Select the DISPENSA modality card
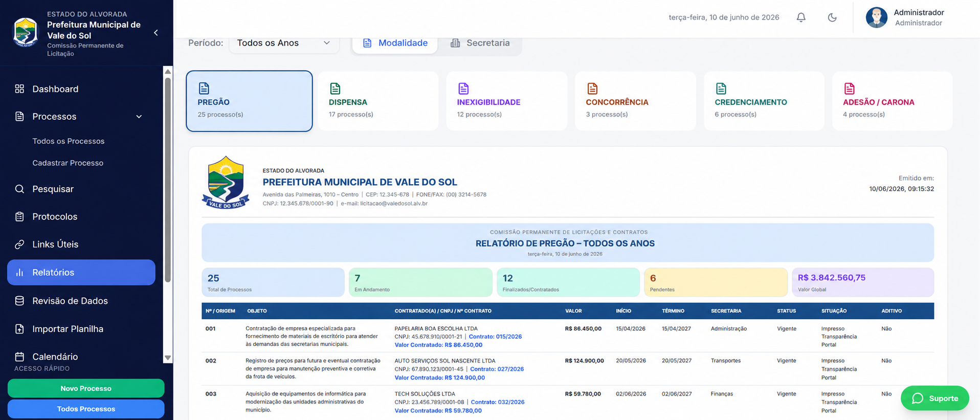The image size is (980, 420). click(x=378, y=101)
